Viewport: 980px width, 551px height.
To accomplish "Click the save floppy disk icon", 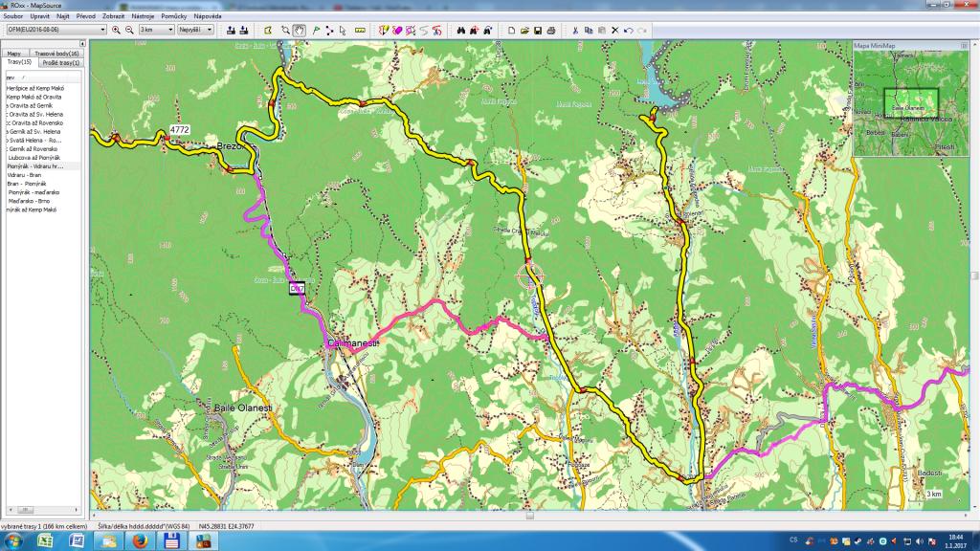I will click(x=538, y=30).
